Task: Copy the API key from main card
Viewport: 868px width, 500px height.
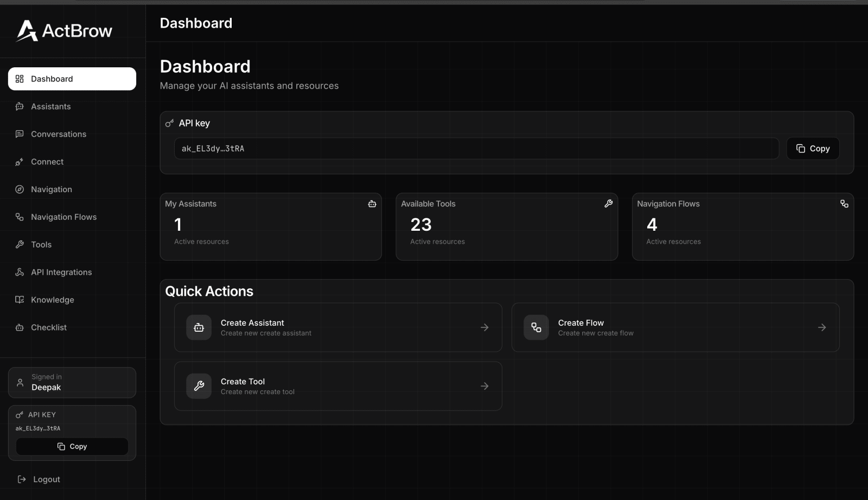Action: (813, 148)
